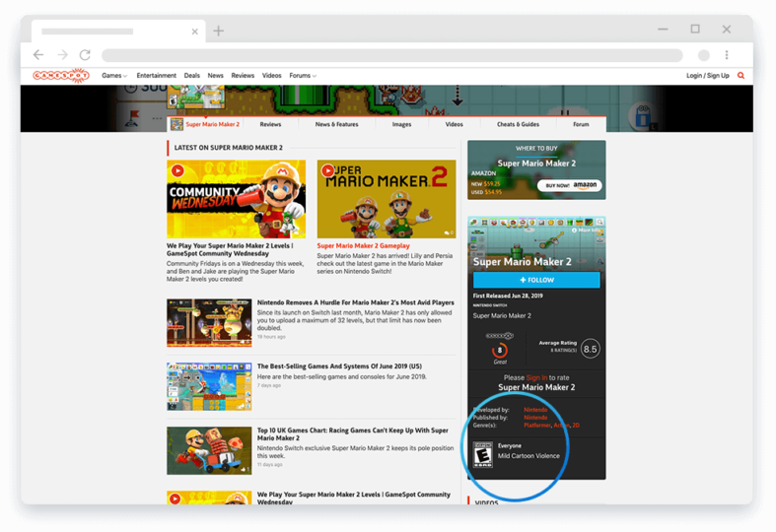Open the Deals menu item
The image size is (776, 532).
192,76
